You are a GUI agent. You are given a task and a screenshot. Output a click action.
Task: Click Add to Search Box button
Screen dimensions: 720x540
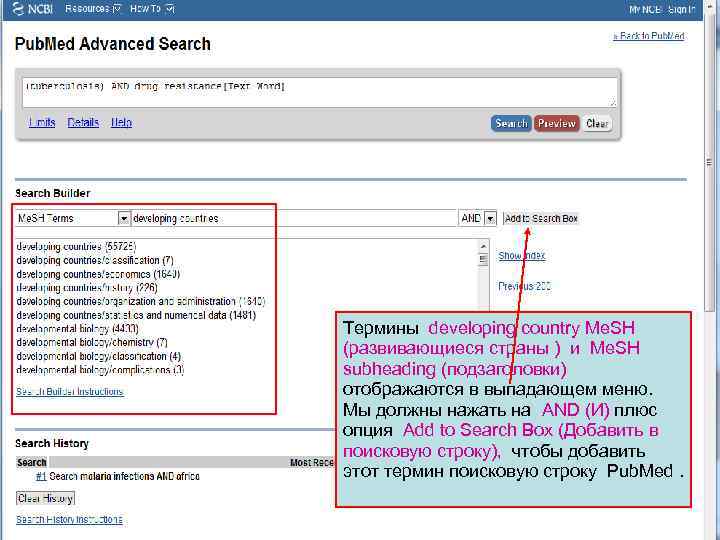(541, 219)
